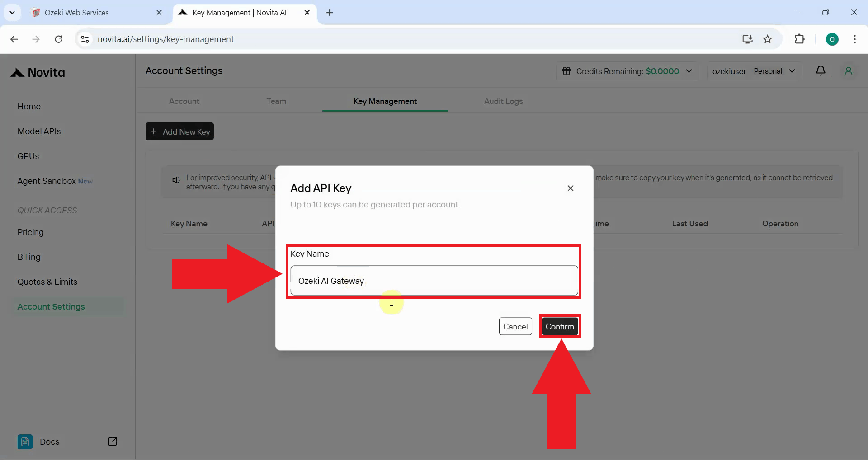
Task: Open the browser tab search chevron
Action: point(12,12)
